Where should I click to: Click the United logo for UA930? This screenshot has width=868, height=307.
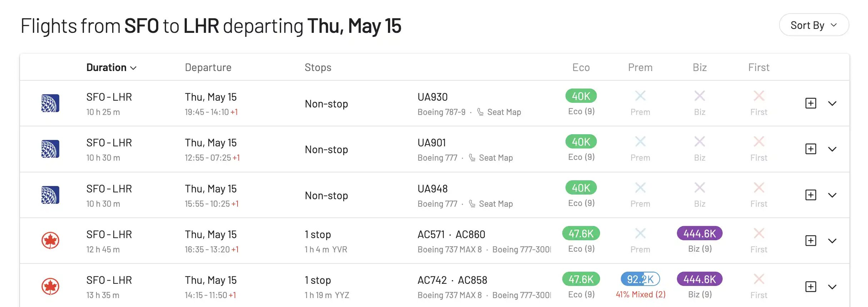click(50, 103)
